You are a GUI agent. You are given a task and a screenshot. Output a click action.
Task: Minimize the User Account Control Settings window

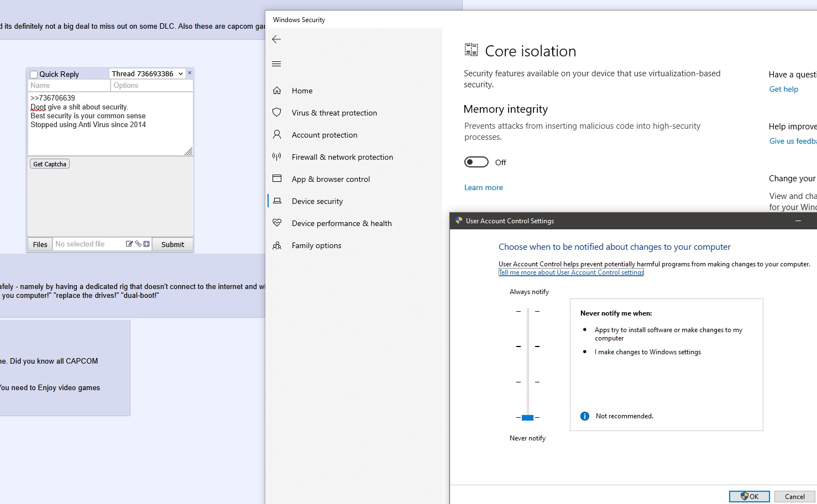798,221
